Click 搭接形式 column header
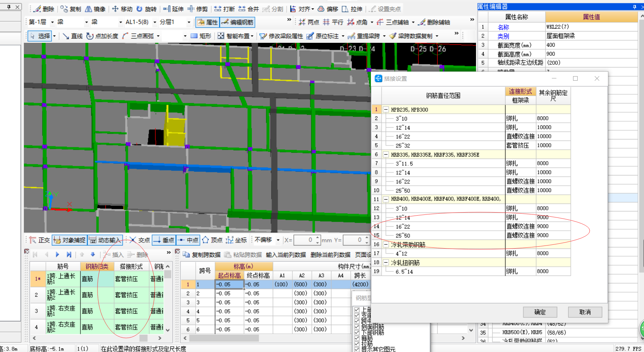The height and width of the screenshot is (352, 644). click(131, 266)
